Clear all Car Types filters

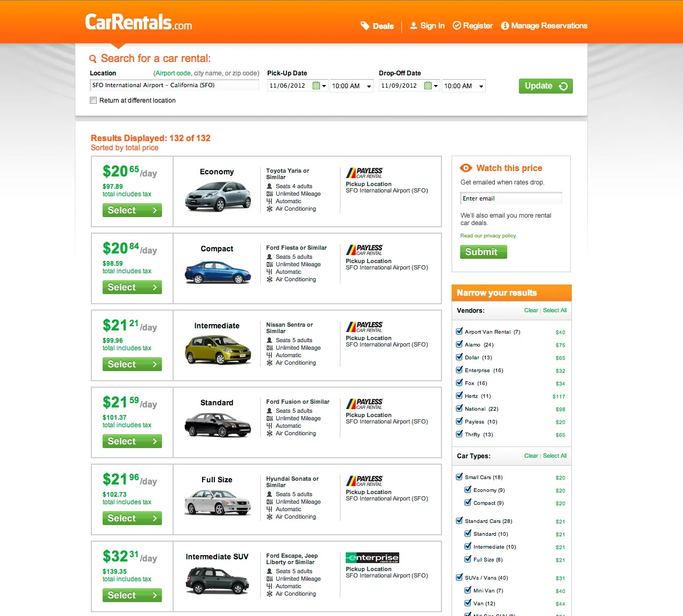(x=531, y=456)
